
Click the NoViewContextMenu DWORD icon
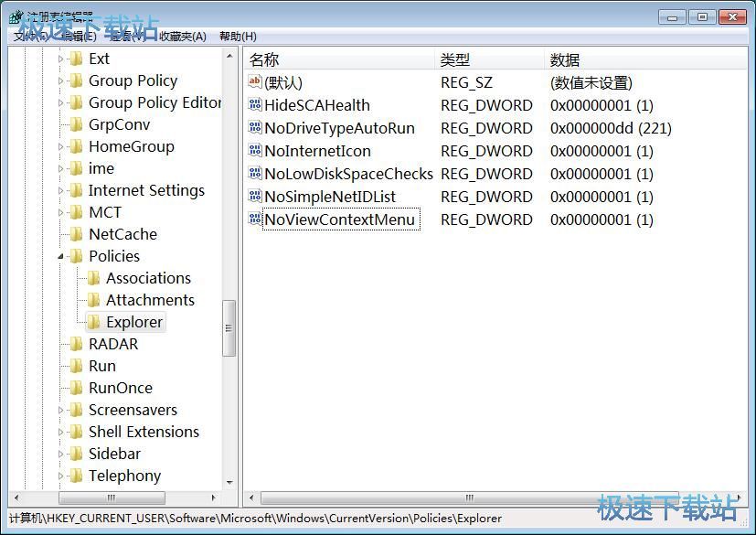(255, 219)
